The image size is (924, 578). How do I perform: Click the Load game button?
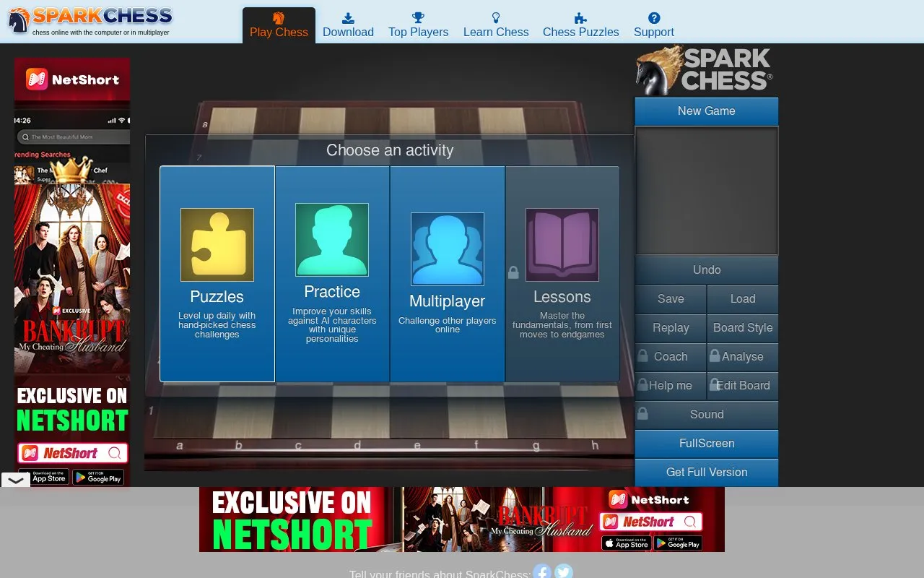[743, 299]
